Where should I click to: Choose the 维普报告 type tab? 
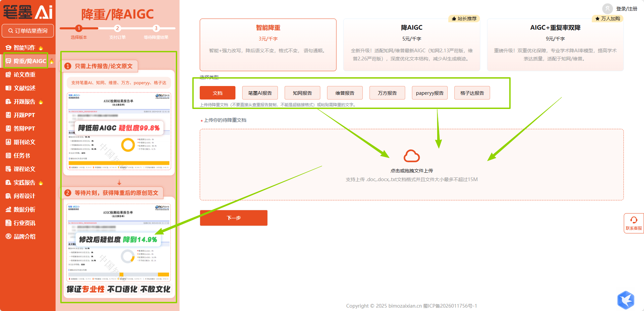tap(345, 93)
